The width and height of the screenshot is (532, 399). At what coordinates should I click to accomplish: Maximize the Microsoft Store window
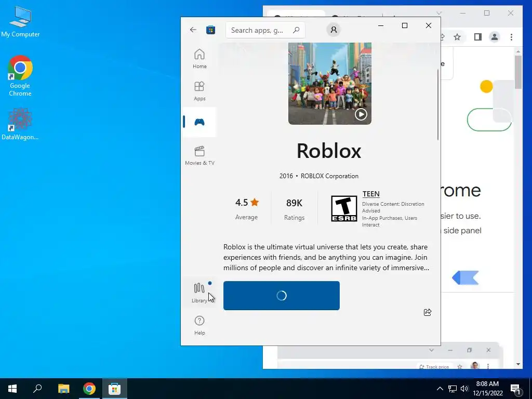point(404,25)
